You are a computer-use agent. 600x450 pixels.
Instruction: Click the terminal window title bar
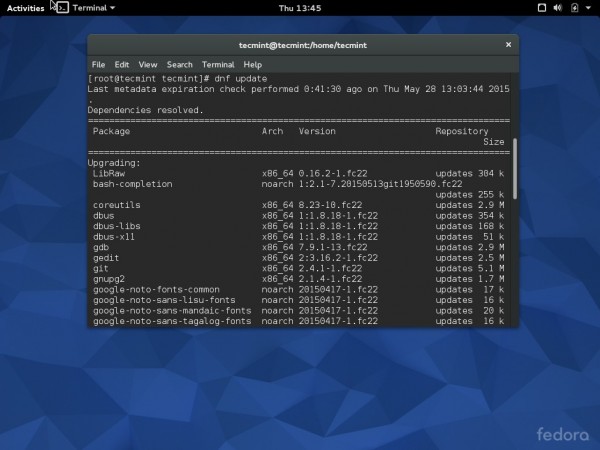[300, 45]
